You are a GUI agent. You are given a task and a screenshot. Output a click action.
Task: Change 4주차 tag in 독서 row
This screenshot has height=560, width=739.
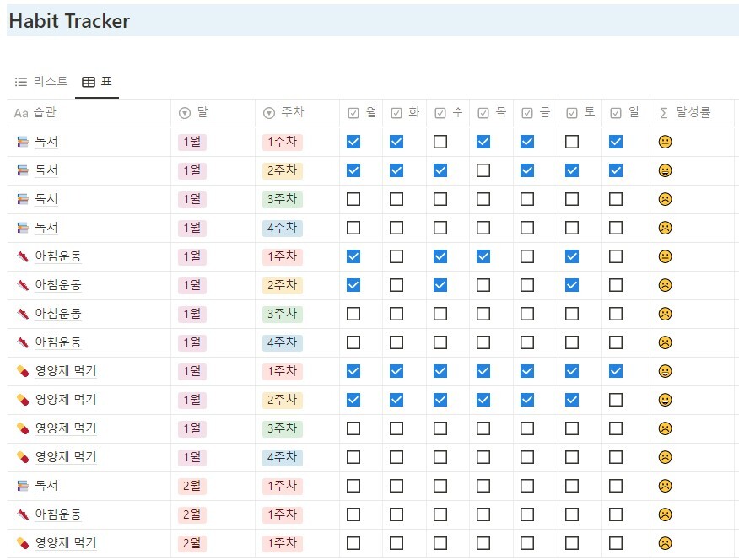(x=283, y=228)
